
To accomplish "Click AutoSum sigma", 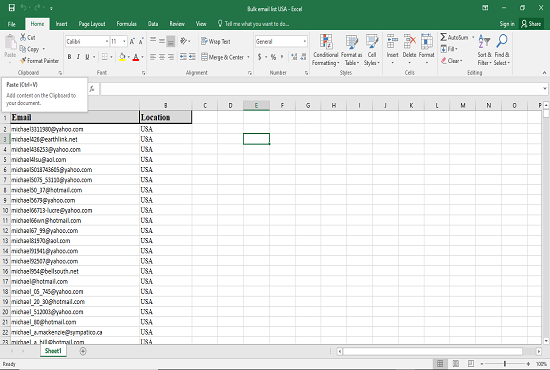I will (x=443, y=37).
